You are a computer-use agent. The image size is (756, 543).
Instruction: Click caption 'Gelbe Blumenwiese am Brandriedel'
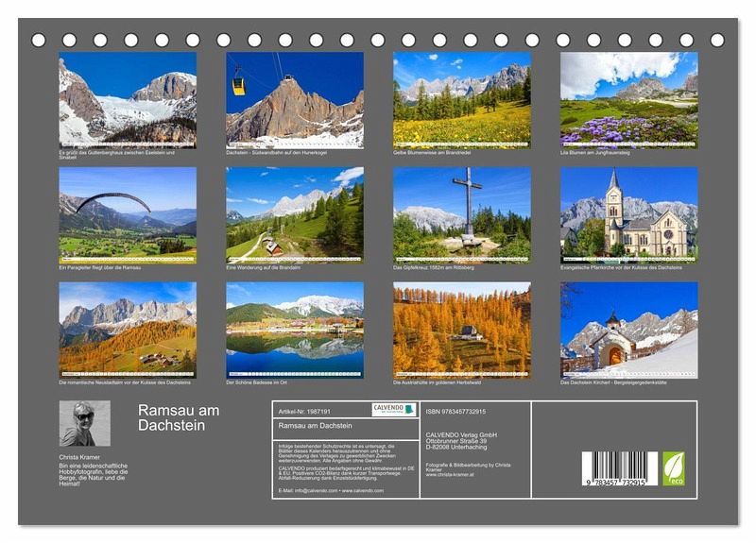click(432, 153)
